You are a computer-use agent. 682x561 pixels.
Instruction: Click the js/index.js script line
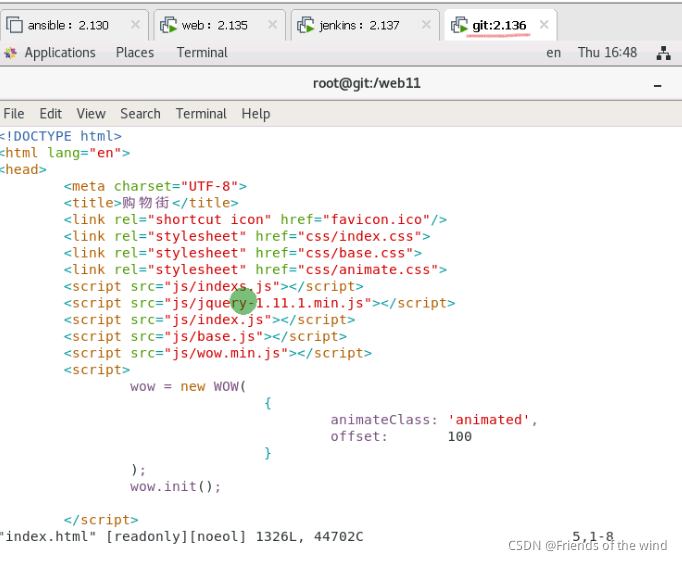[209, 320]
